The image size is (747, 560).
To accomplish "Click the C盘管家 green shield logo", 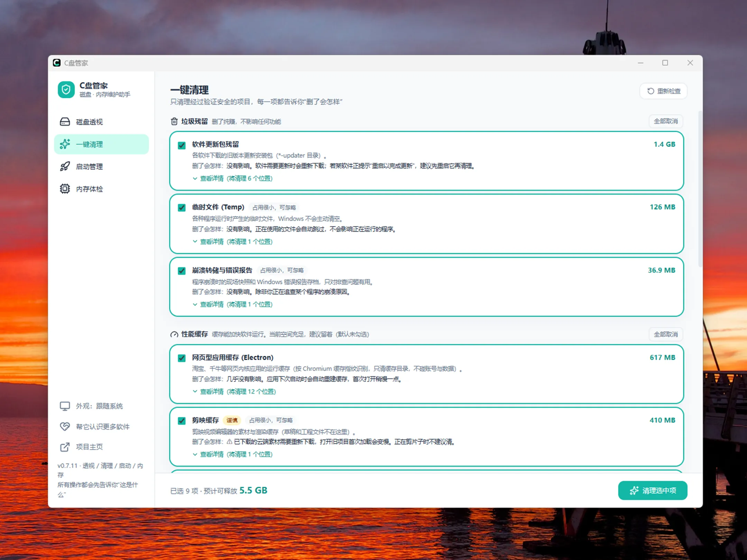I will (66, 90).
